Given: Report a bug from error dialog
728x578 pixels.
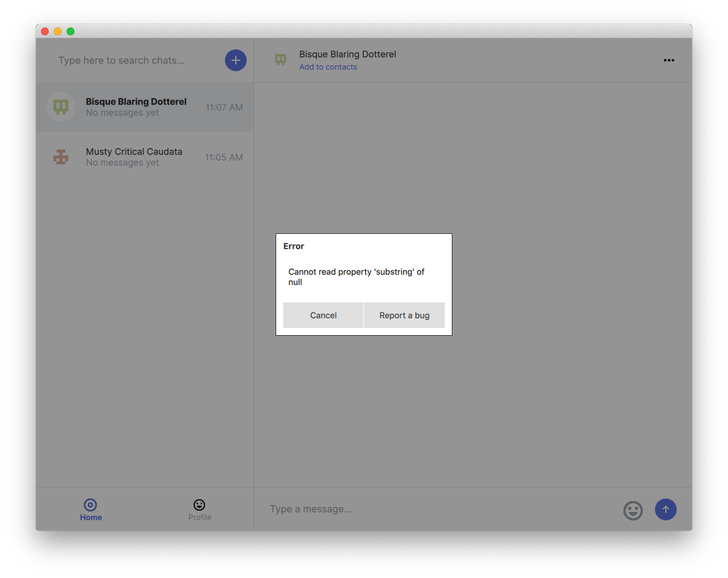Looking at the screenshot, I should [x=404, y=315].
